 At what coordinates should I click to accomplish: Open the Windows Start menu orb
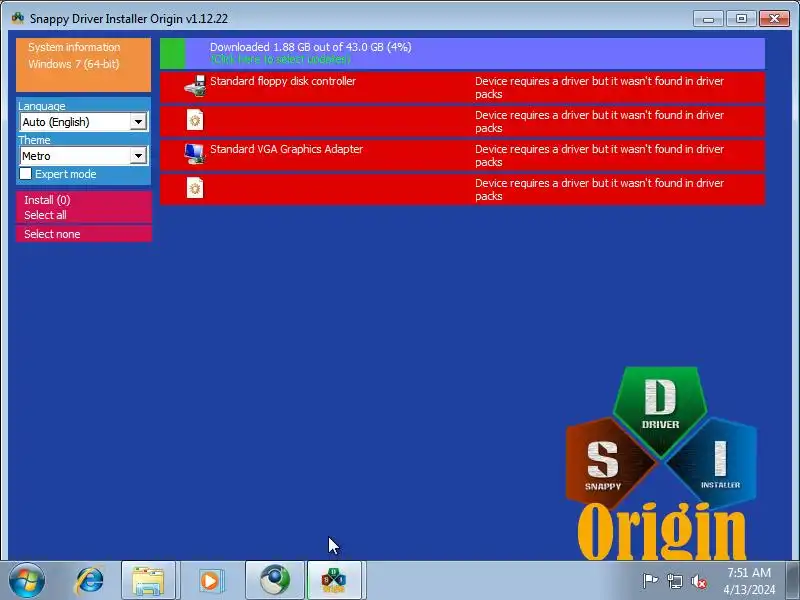[x=27, y=581]
